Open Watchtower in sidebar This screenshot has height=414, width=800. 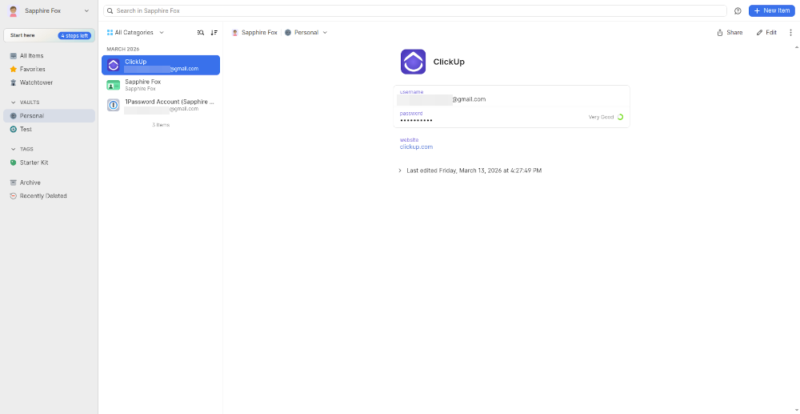point(49,82)
